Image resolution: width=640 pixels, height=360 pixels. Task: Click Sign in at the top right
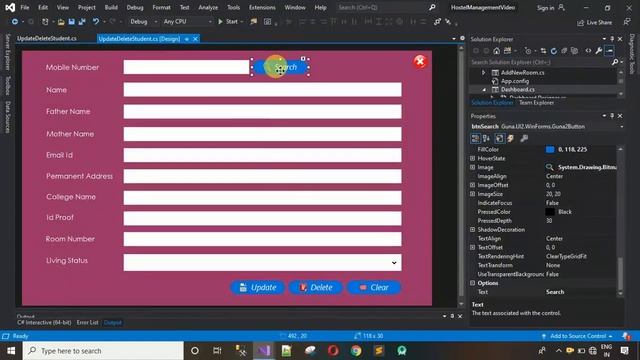[x=545, y=8]
